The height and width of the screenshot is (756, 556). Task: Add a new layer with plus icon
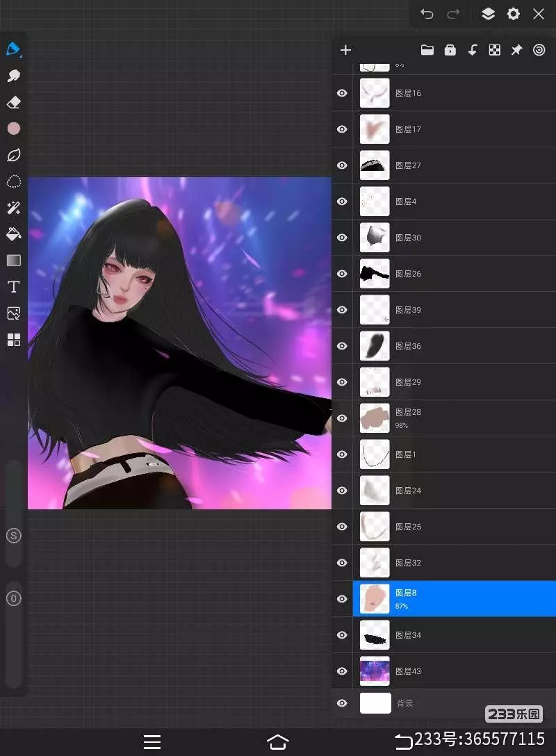coord(345,50)
